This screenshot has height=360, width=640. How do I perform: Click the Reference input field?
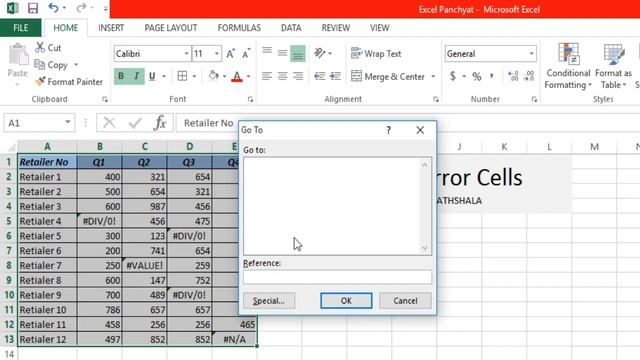pos(337,277)
